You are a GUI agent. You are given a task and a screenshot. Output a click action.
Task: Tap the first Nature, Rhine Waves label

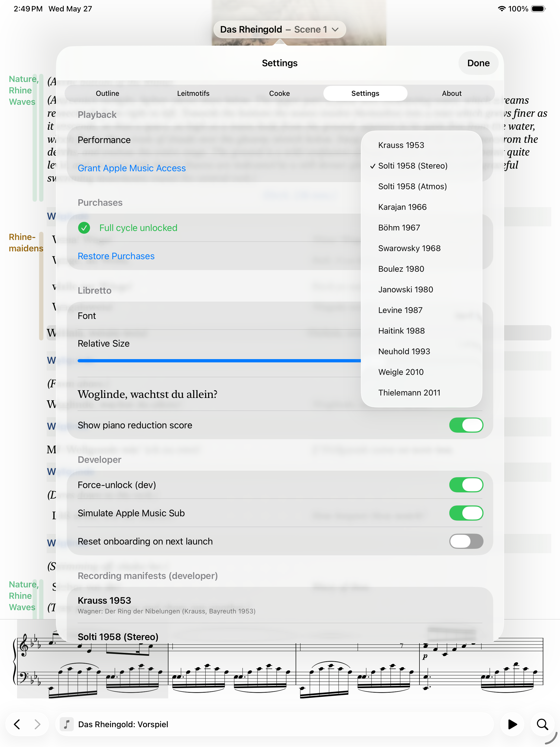tap(24, 90)
